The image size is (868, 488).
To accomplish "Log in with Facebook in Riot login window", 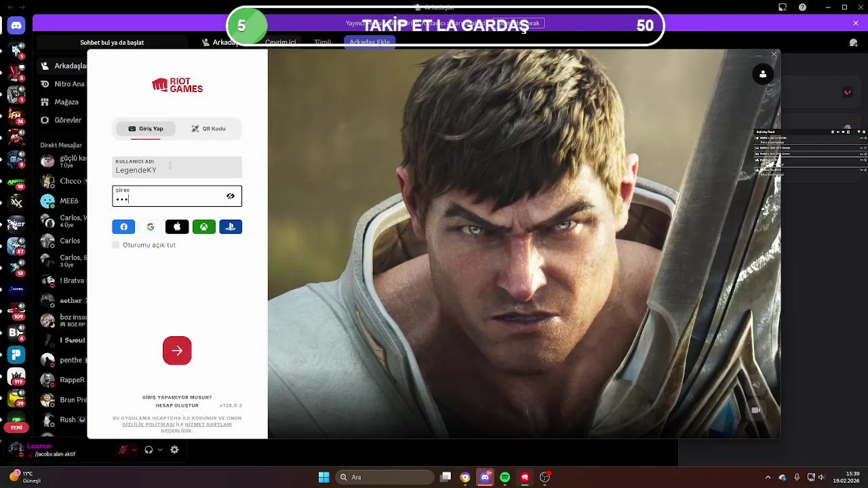I will (x=123, y=227).
